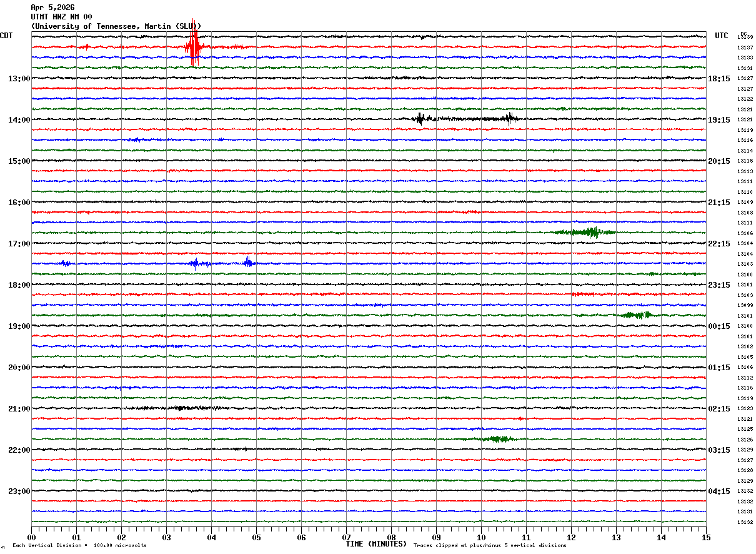Click the "02:15" UTC time label
The width and height of the screenshot is (756, 554).
point(719,409)
